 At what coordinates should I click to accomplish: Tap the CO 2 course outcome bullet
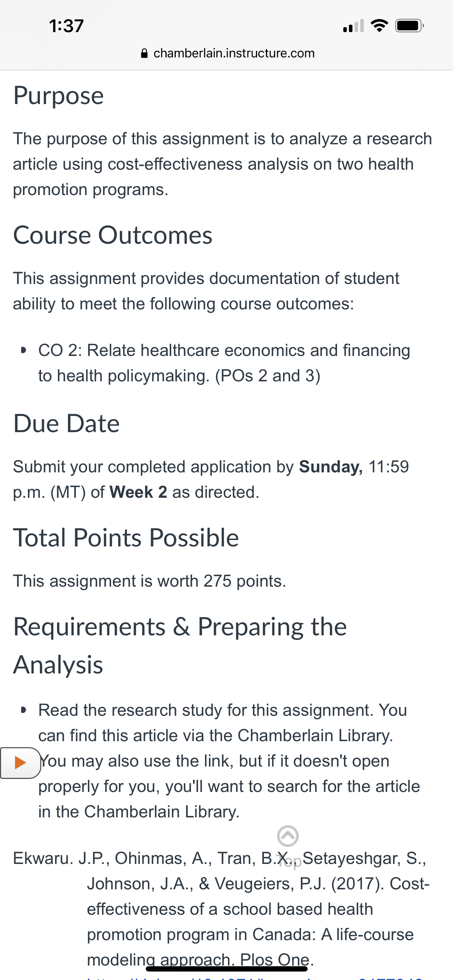pyautogui.click(x=224, y=363)
